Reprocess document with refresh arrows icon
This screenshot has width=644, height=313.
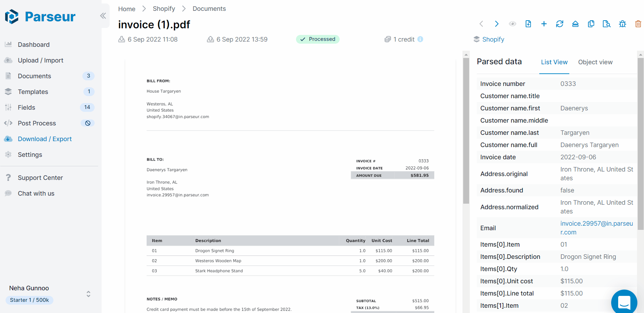tap(560, 24)
